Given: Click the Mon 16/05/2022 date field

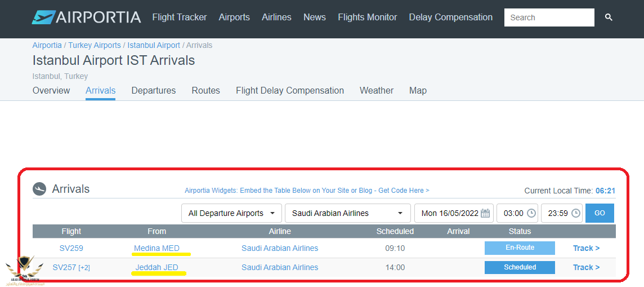Looking at the screenshot, I should tap(449, 213).
